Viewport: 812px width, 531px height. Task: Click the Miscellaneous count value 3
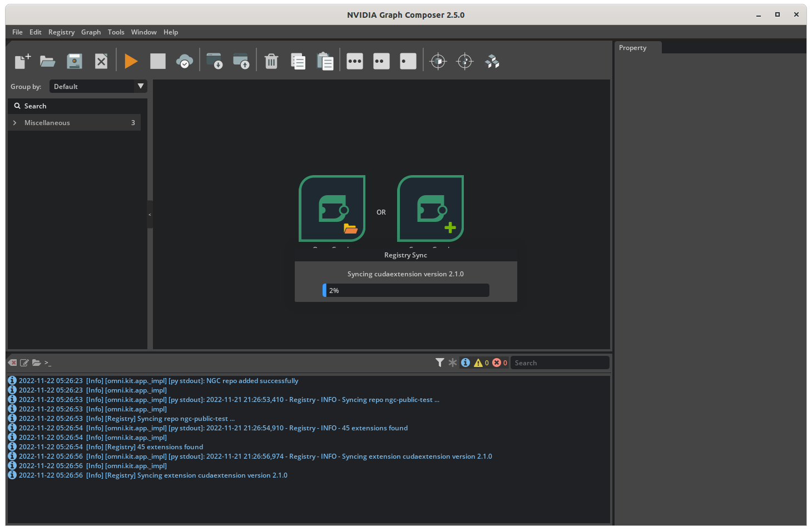tap(133, 123)
